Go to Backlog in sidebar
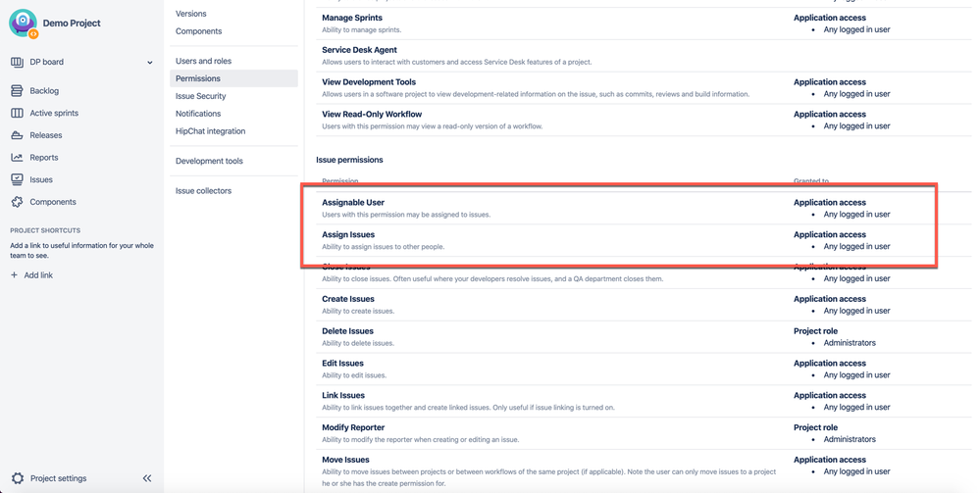This screenshot has width=980, height=493. tap(44, 90)
